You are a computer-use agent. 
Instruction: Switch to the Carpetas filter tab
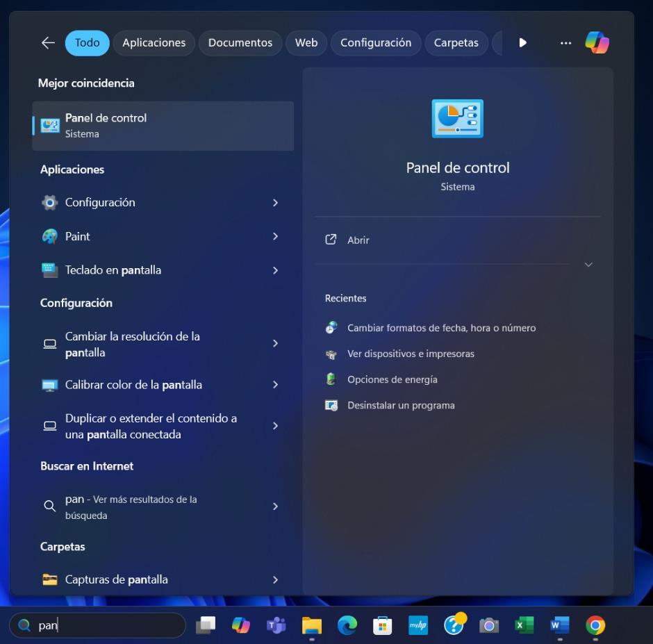coord(456,42)
